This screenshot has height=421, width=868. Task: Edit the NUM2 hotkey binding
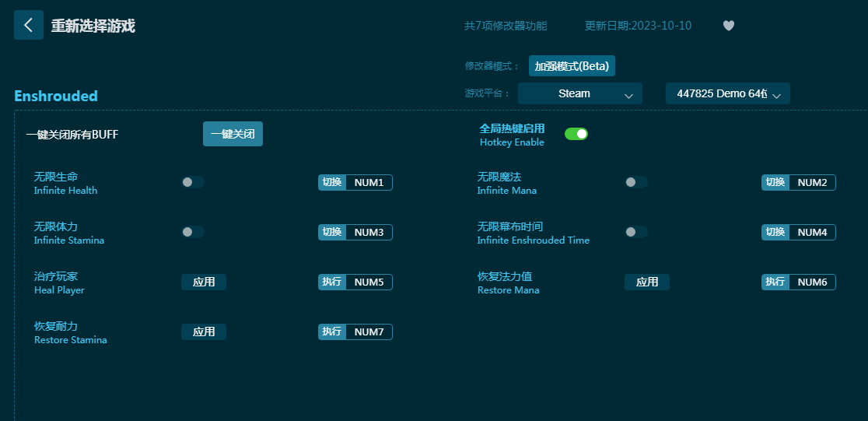pos(812,182)
